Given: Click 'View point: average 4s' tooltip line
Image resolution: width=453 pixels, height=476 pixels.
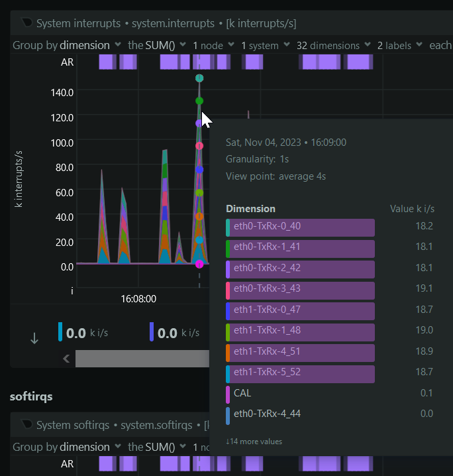Looking at the screenshot, I should tap(276, 176).
